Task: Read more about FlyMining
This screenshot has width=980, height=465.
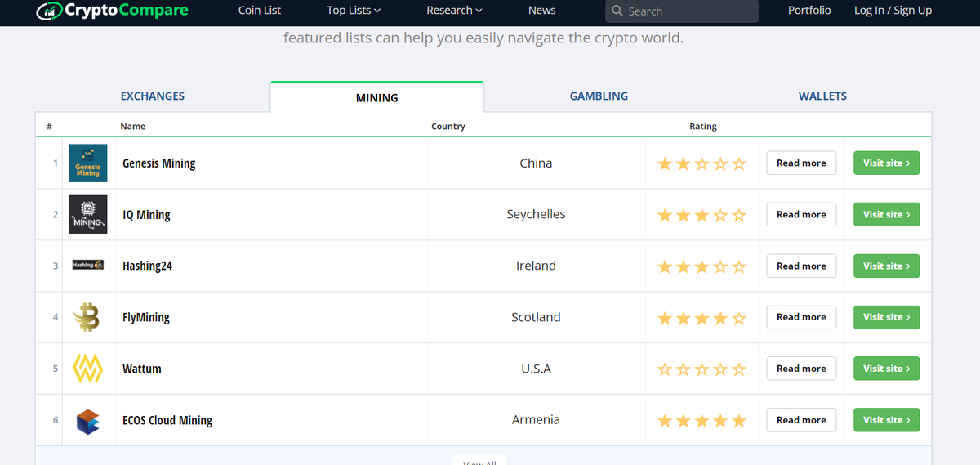Action: (801, 317)
